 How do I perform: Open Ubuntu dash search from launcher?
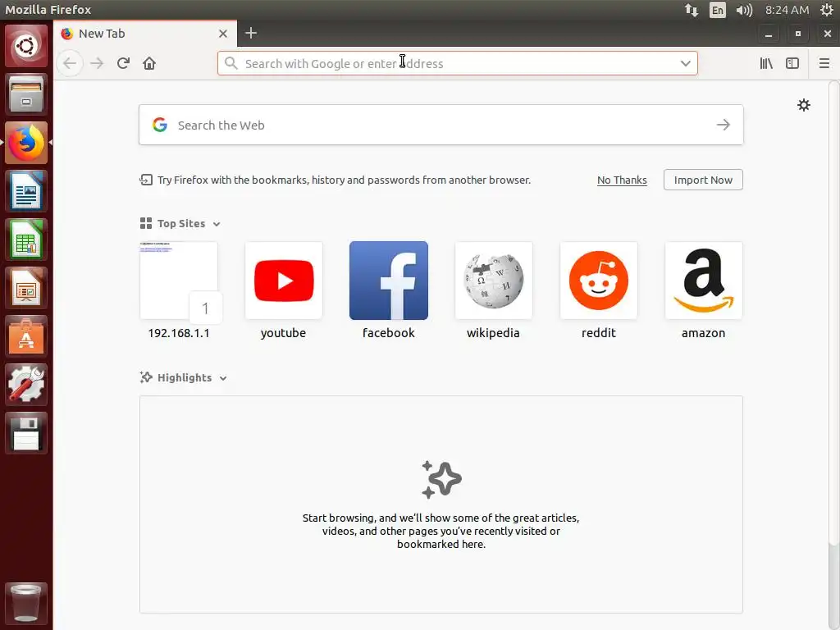(x=26, y=46)
